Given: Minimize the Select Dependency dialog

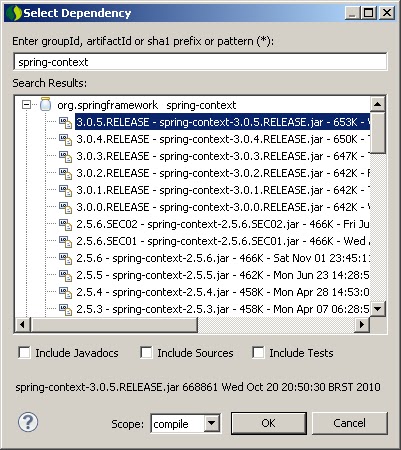Looking at the screenshot, I should [353, 13].
